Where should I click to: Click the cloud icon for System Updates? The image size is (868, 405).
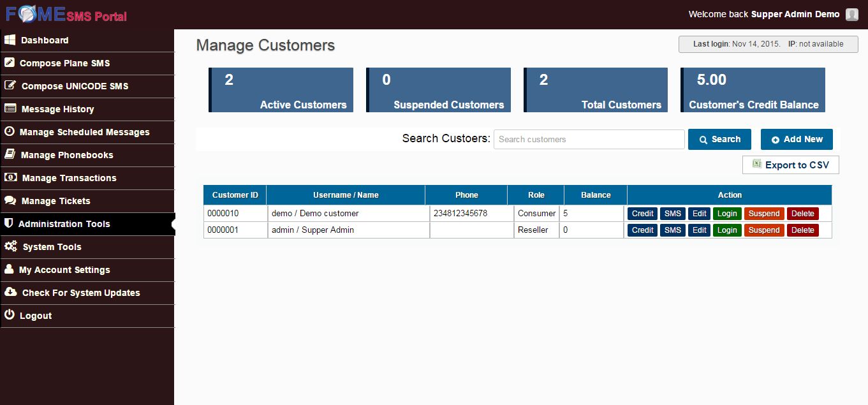coord(10,293)
